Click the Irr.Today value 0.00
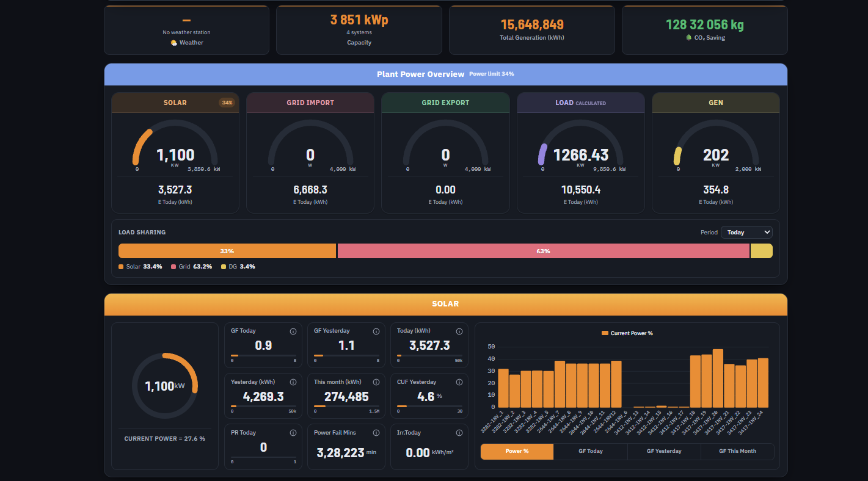 pos(419,452)
